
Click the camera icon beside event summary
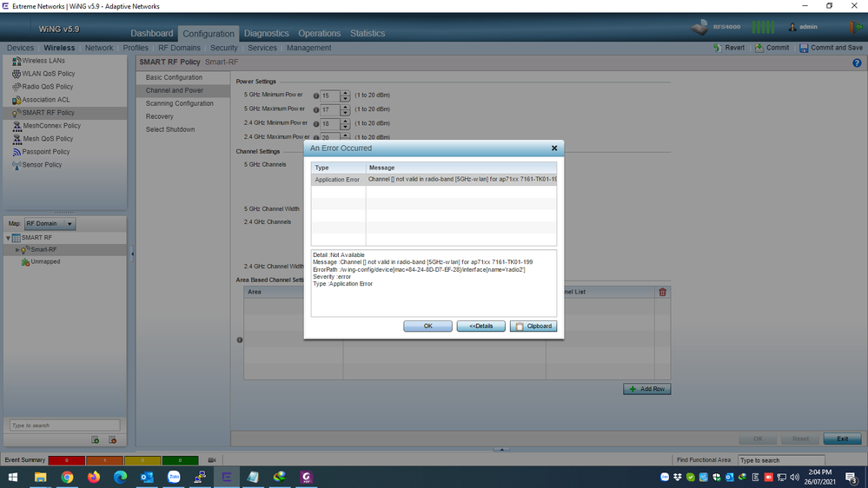pos(211,460)
